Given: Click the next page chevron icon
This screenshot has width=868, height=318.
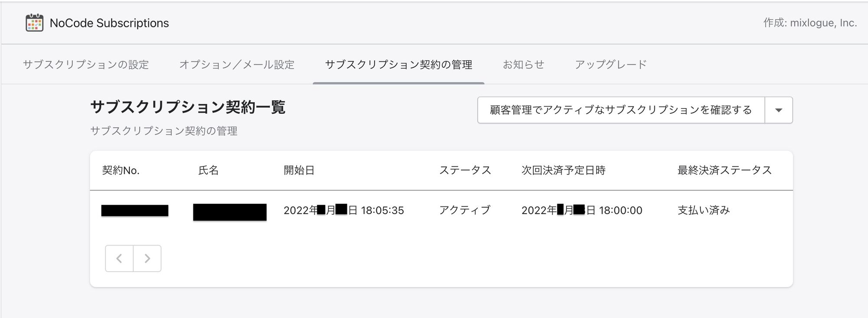Looking at the screenshot, I should coord(147,258).
